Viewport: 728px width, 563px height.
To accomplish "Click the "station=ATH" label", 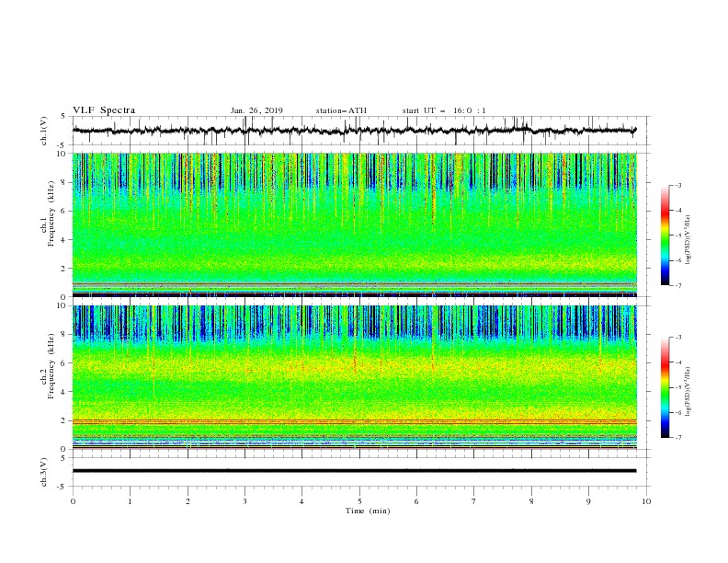I will click(x=341, y=110).
